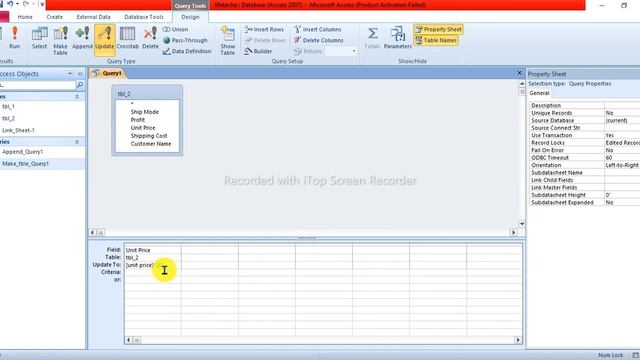640x360 pixels.
Task: Click the Record Locks property value
Action: point(622,142)
